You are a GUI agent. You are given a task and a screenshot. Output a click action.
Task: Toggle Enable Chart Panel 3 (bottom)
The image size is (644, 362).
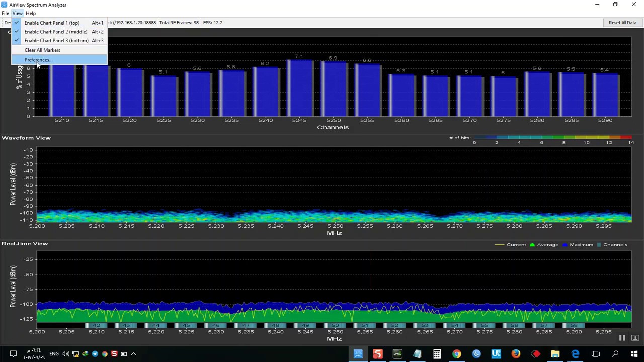(59, 41)
